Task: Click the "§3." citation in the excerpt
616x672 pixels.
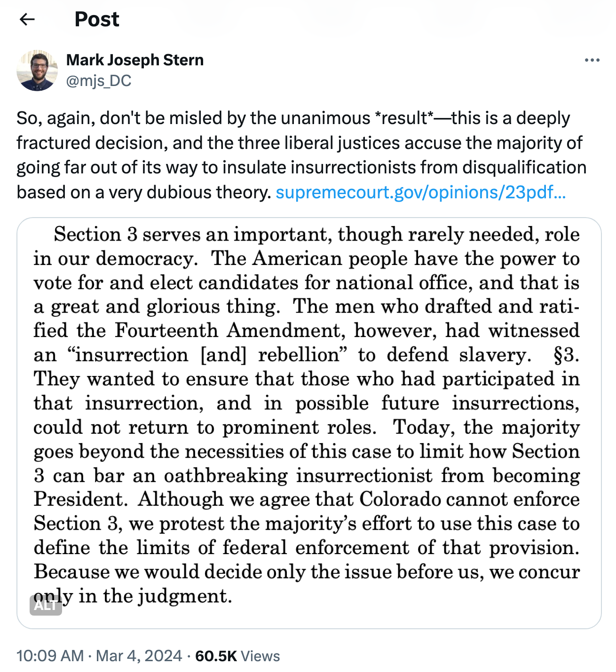Action: tap(566, 355)
